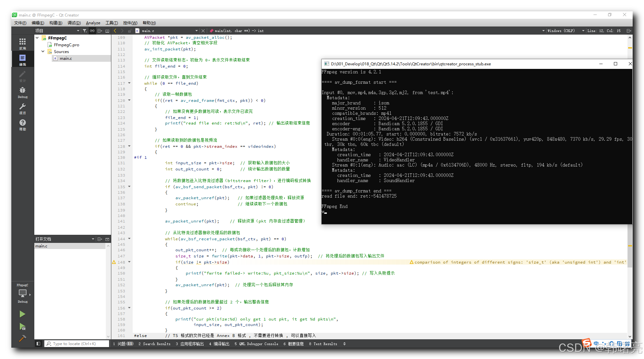Open the Search Results output tab

tap(154, 344)
